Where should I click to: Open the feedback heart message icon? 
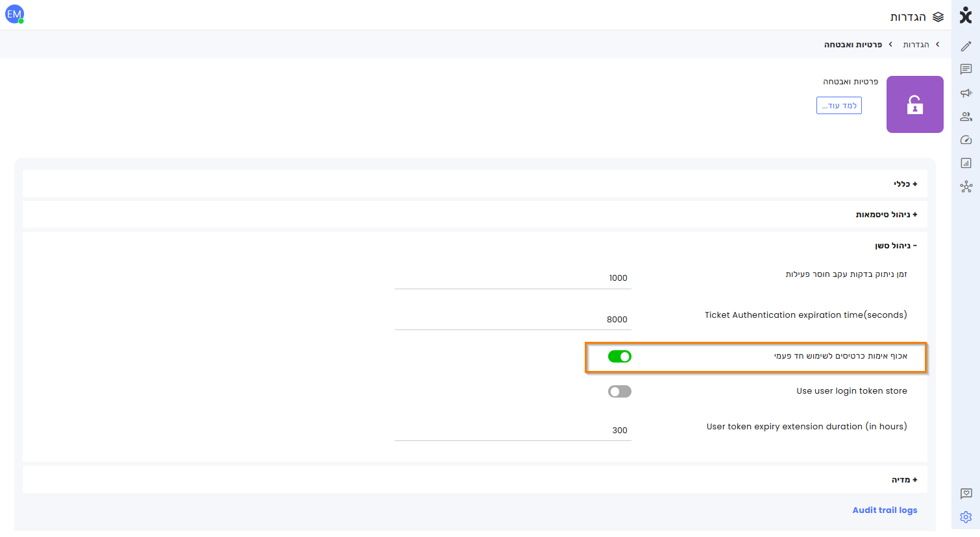tap(966, 494)
